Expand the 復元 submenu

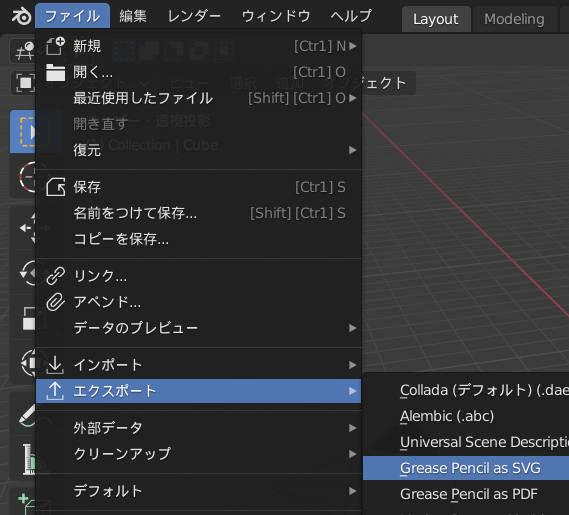click(x=198, y=150)
